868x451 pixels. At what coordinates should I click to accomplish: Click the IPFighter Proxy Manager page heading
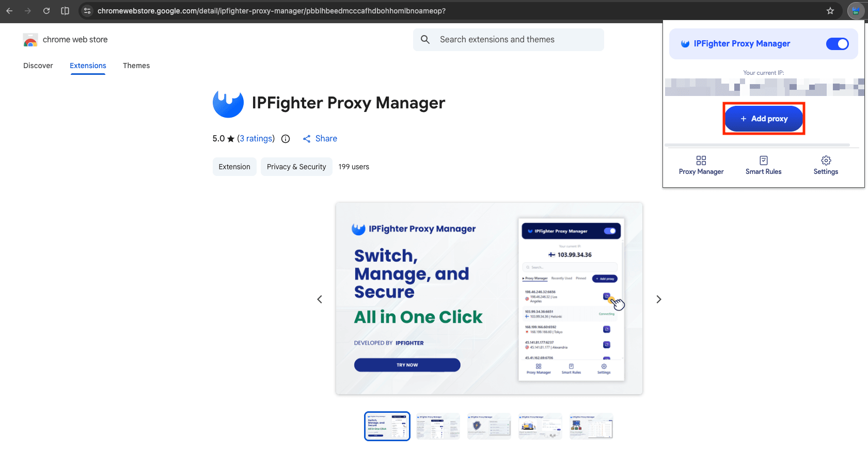(x=349, y=103)
